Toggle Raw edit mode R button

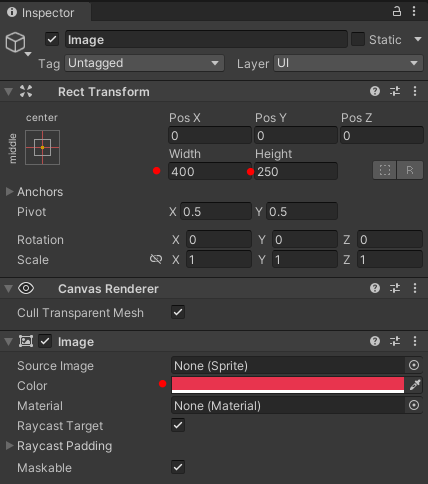[410, 170]
